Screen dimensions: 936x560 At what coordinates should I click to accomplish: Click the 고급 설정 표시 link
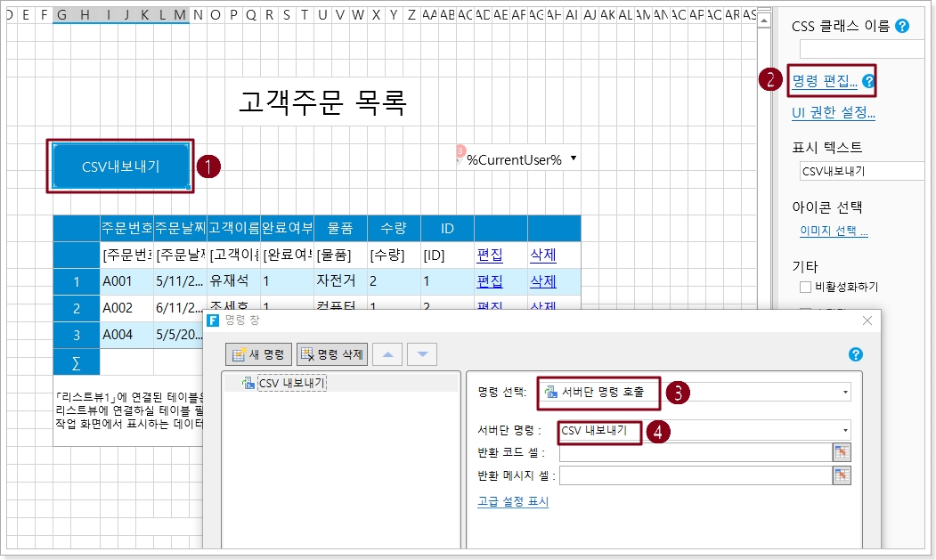[x=513, y=501]
